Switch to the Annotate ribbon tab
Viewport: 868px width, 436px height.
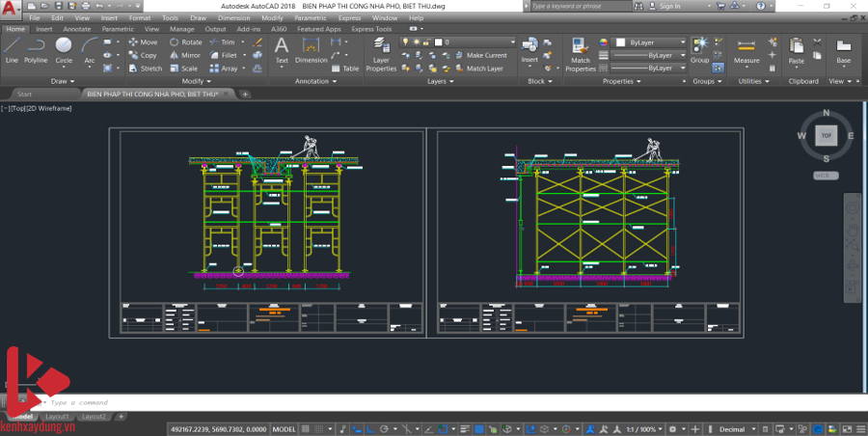click(76, 29)
